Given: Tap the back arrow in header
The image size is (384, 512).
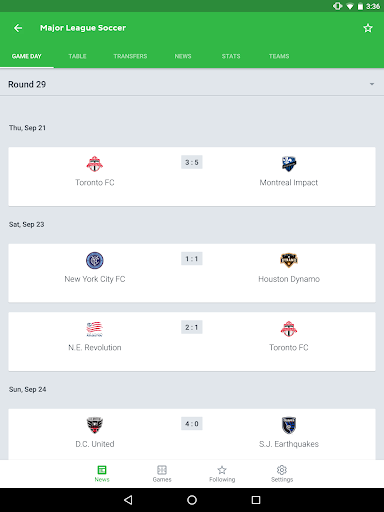Looking at the screenshot, I should pos(18,28).
